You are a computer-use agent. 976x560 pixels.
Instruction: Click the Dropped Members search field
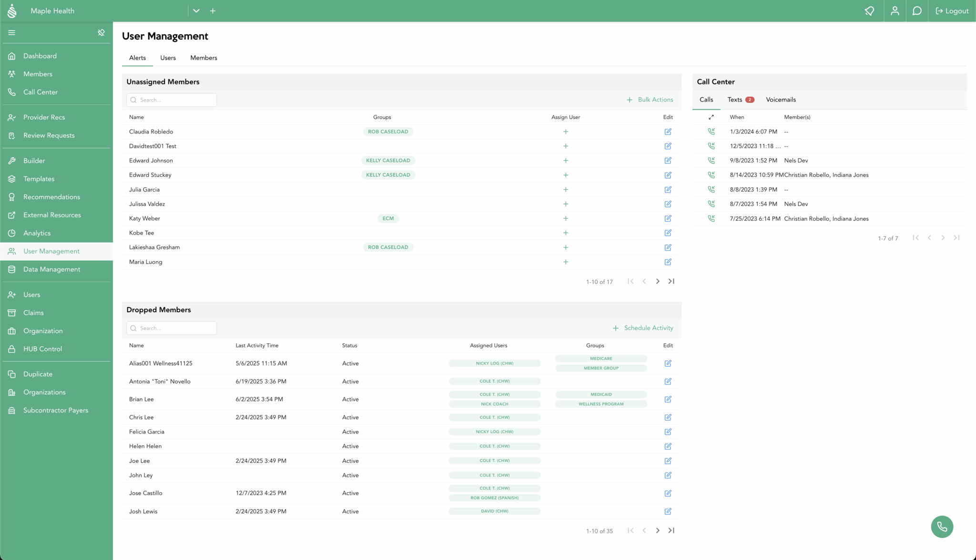point(172,328)
